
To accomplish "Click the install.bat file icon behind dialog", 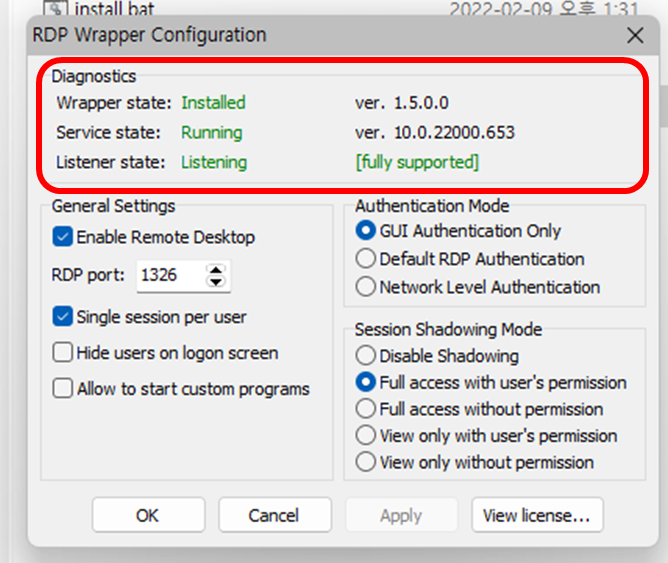I will (55, 9).
